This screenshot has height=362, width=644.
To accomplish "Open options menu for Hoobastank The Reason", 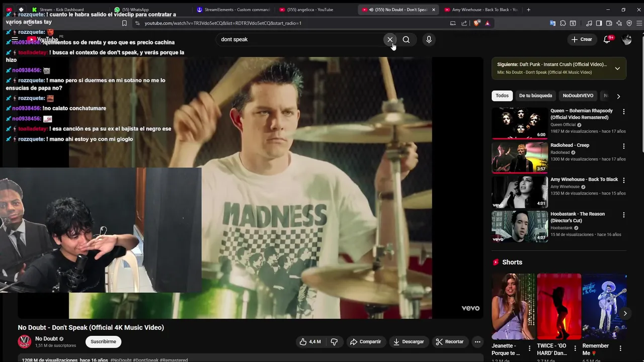I will (624, 215).
